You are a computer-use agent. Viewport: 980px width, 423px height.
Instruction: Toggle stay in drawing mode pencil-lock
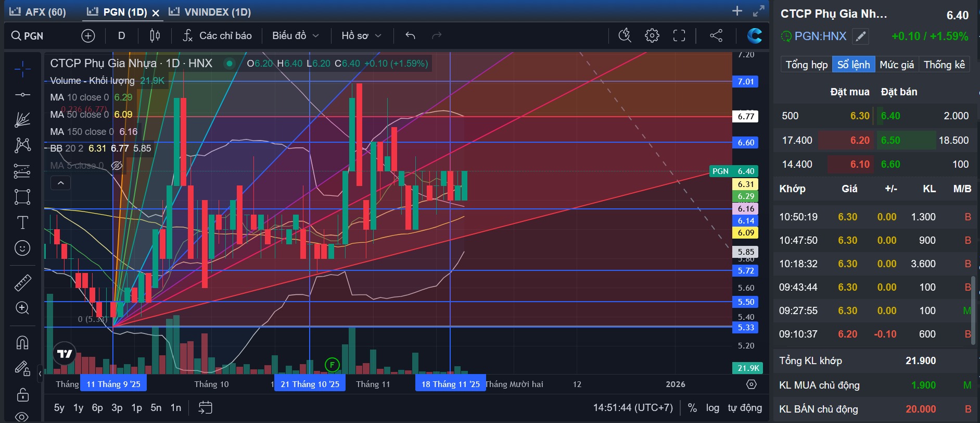pos(22,368)
